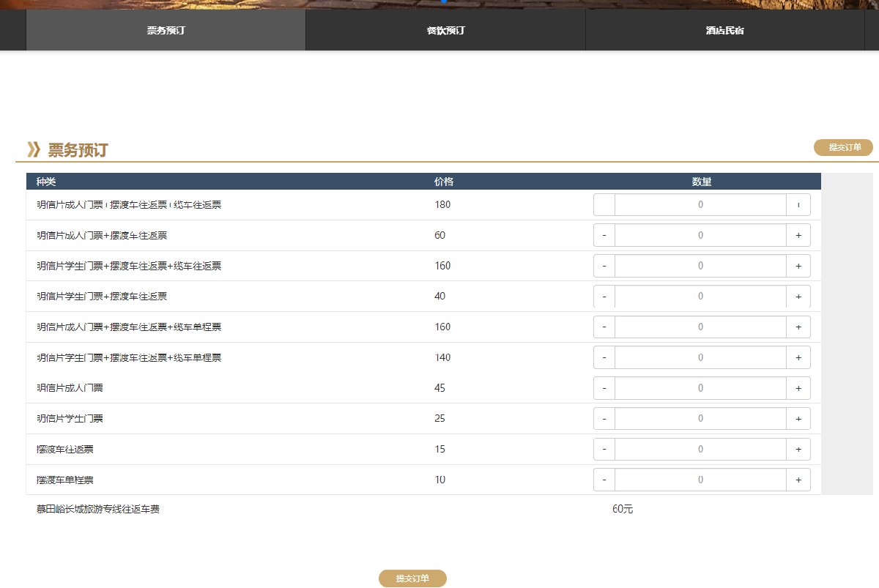Click price value 45
Image resolution: width=879 pixels, height=588 pixels.
click(x=439, y=388)
